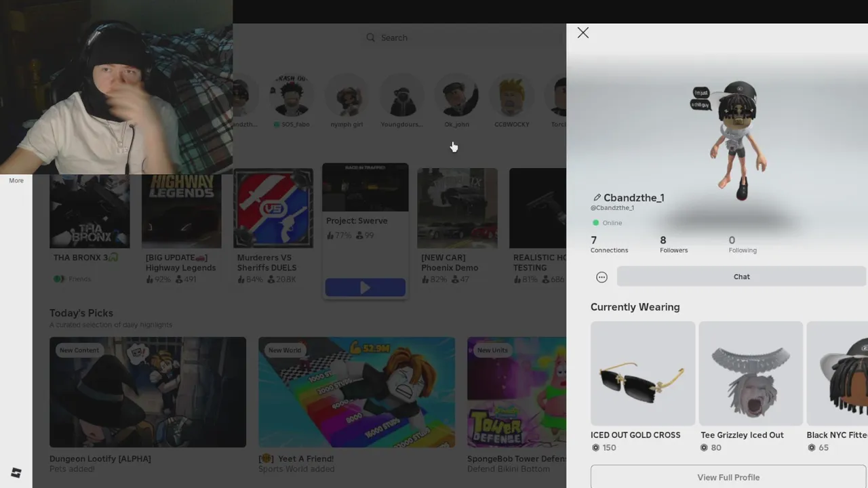Open THA BRONX 3 game tile
868x488 pixels.
tap(90, 211)
